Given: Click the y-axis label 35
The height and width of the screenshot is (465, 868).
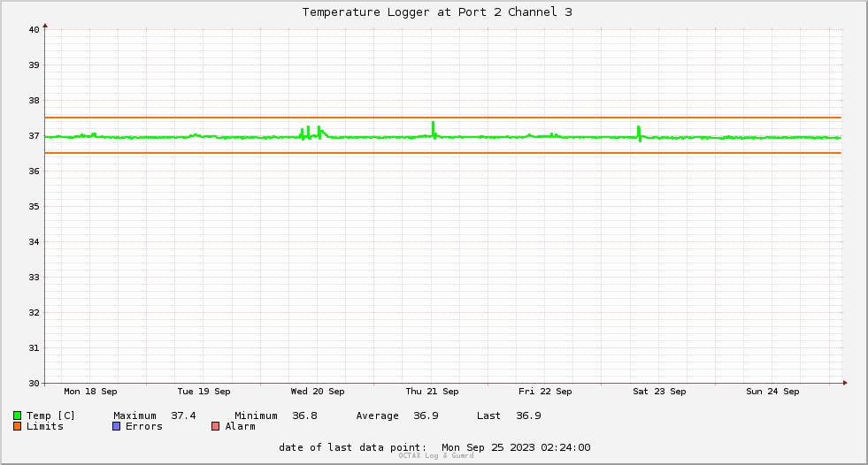Looking at the screenshot, I should pos(35,207).
